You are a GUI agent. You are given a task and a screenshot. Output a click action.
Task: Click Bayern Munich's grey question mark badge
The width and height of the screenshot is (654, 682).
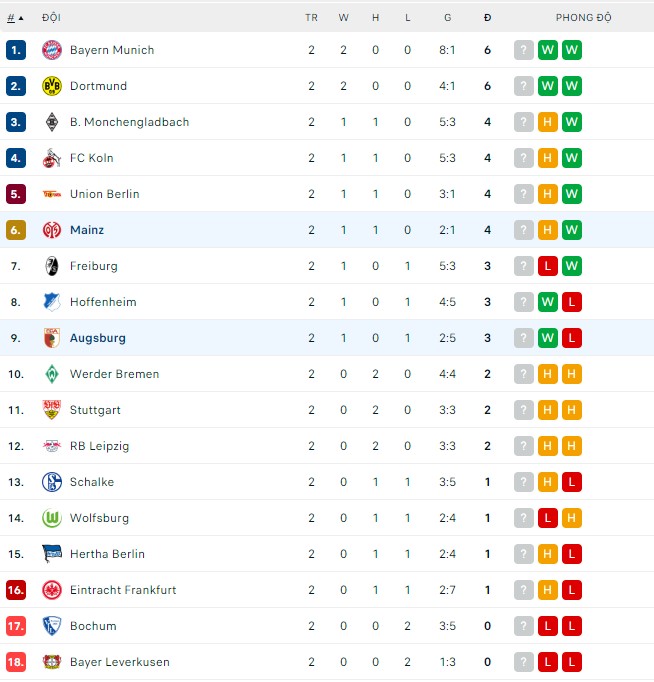[x=523, y=50]
